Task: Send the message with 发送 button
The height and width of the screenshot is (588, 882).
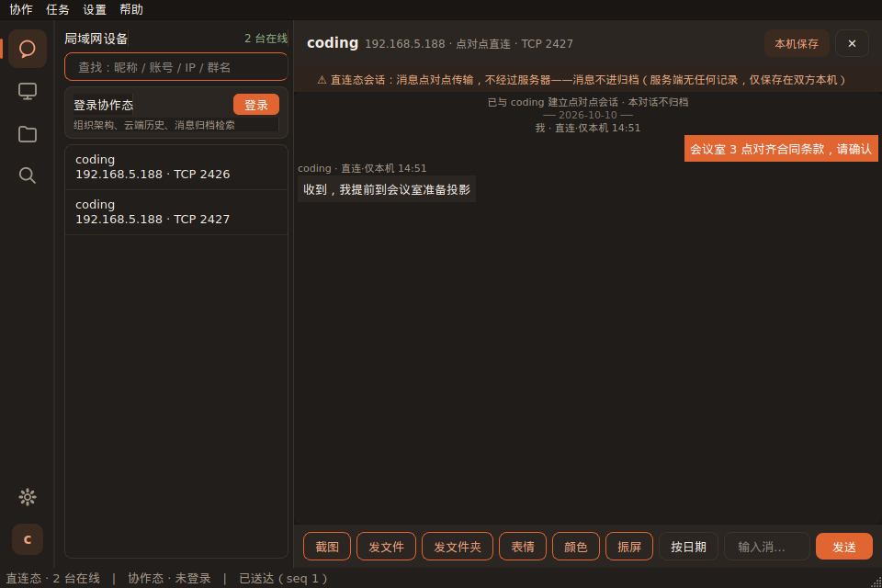Action: (843, 547)
